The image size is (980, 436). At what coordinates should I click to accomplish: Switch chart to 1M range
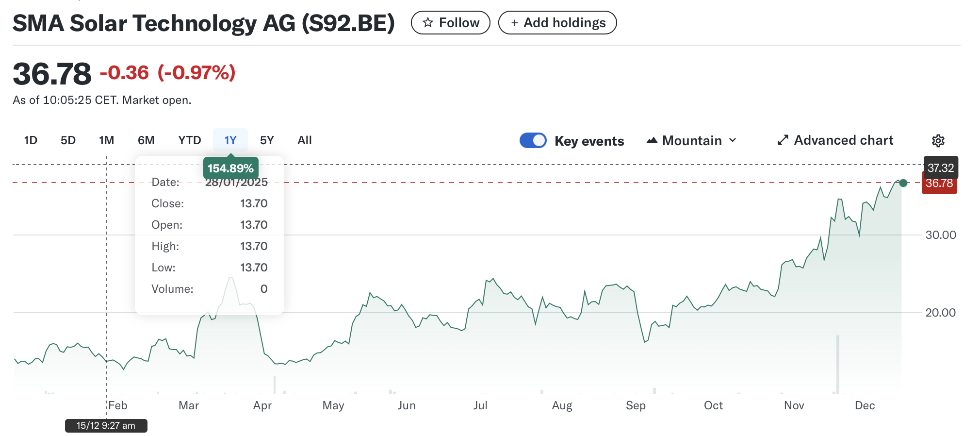tap(106, 140)
